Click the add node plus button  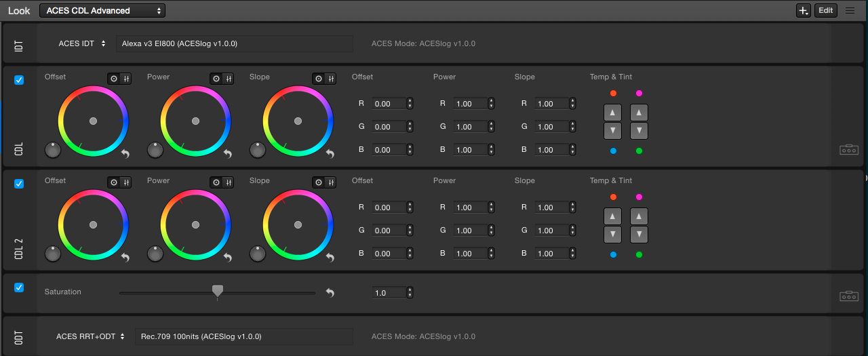click(x=803, y=11)
